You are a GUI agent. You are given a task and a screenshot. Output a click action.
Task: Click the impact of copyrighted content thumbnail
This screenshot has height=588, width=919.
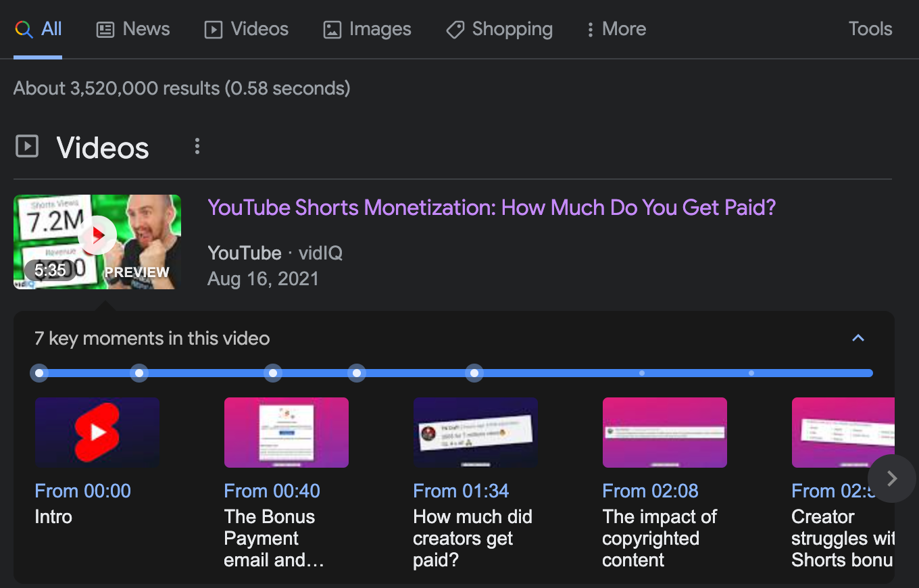[x=664, y=433]
